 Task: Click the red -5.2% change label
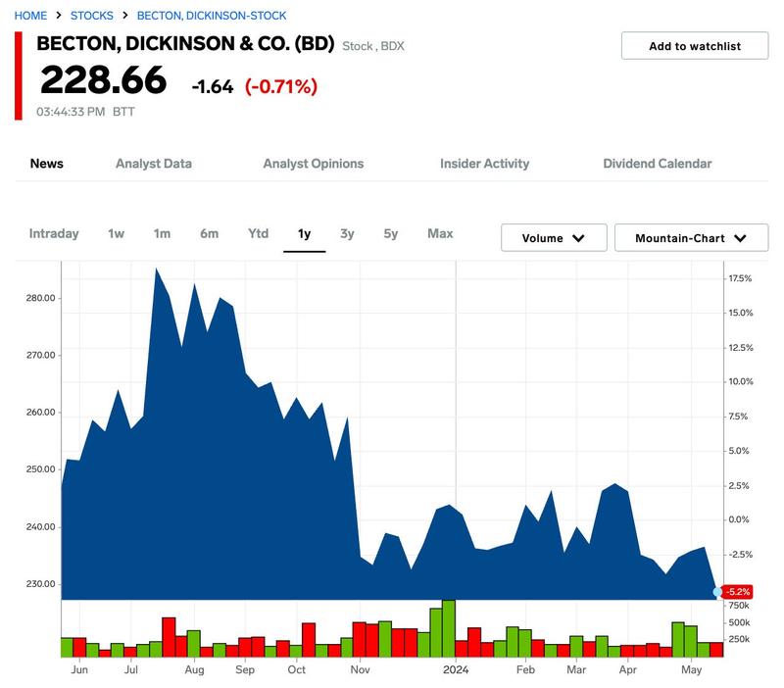point(738,592)
